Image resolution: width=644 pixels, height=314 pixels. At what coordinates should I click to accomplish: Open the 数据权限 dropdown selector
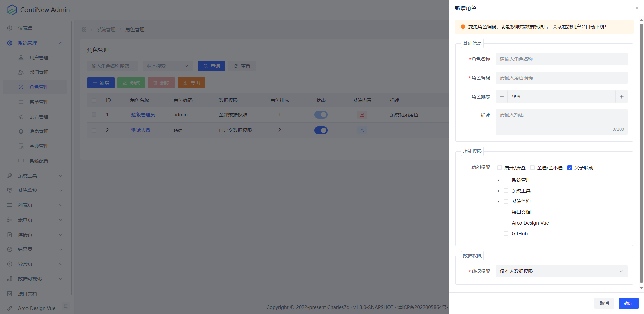[x=561, y=271]
